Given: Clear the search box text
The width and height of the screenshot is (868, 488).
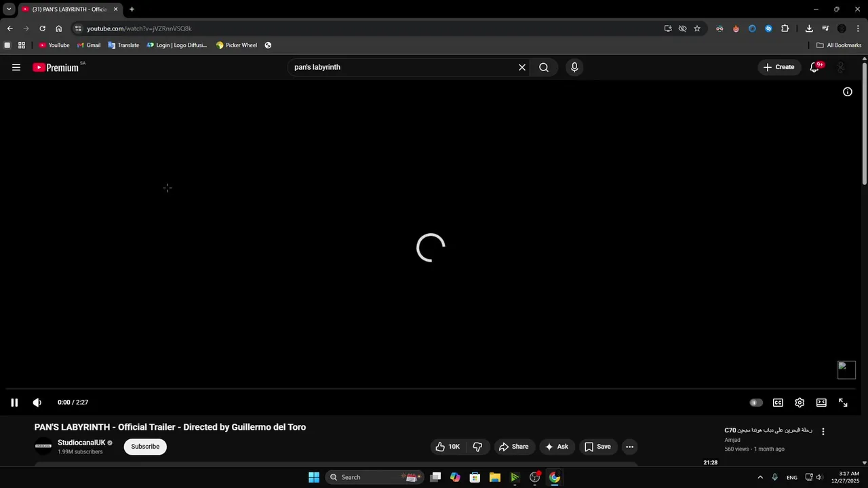Looking at the screenshot, I should coord(522,67).
